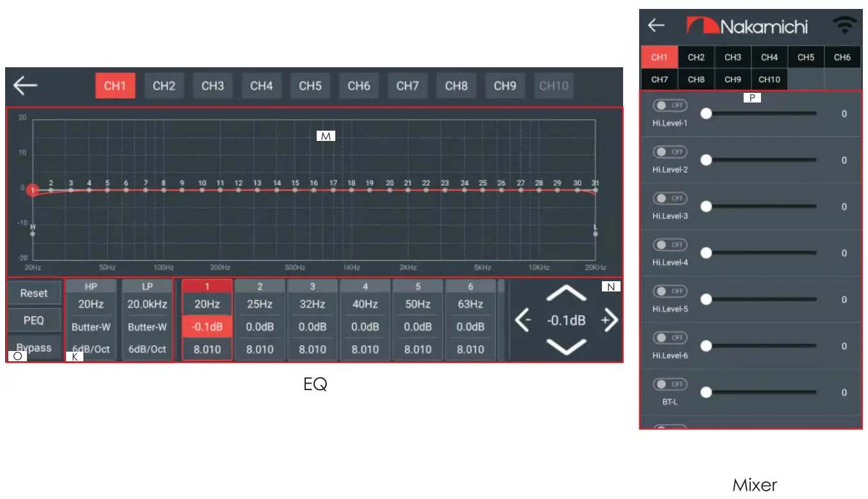868x499 pixels.
Task: Click the back arrow on the Mixer screen
Action: 655,26
